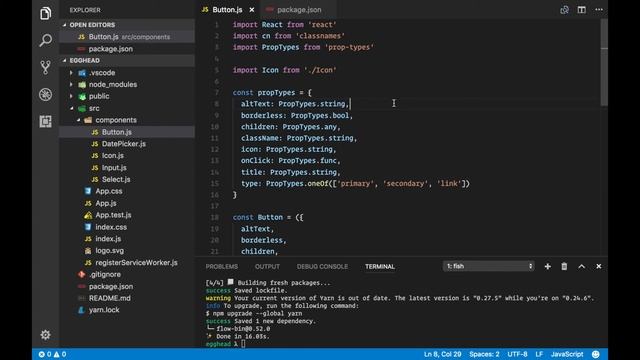
Task: Click the feedback smiley in status bar
Action: click(x=596, y=354)
